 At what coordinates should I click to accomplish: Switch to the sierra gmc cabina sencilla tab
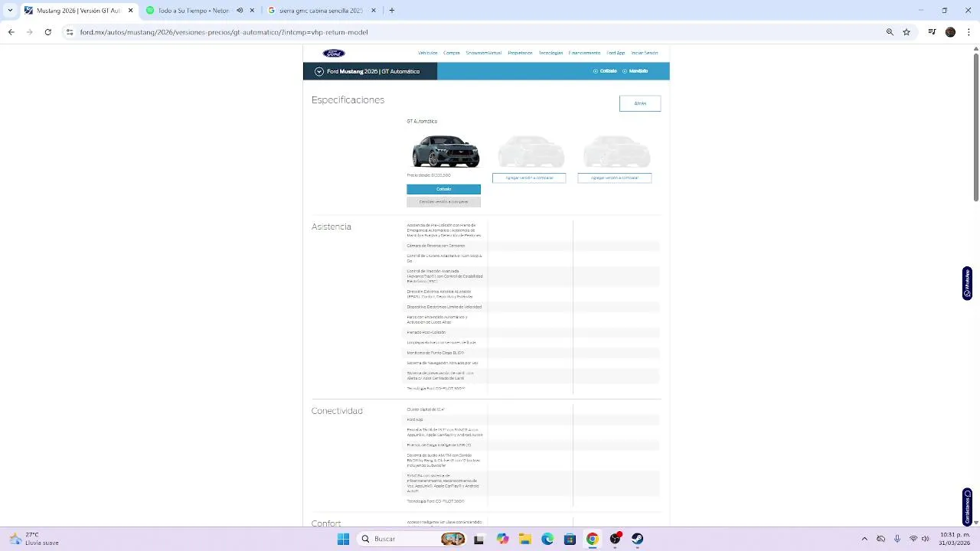coord(320,11)
